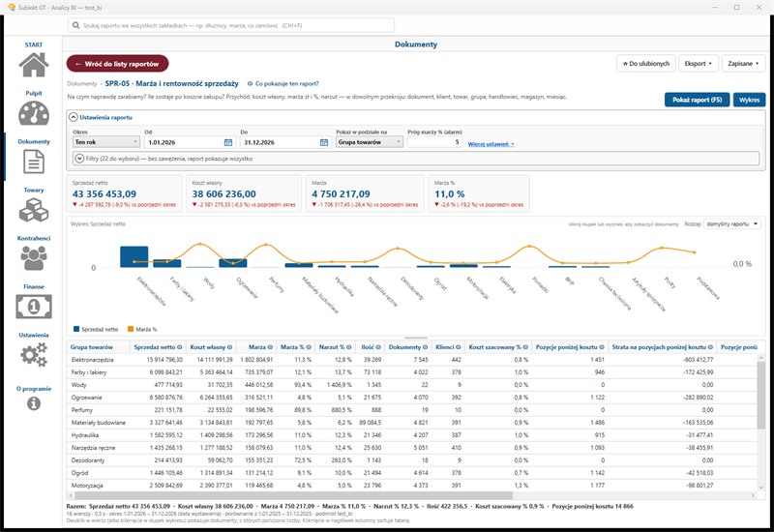Select the Narzędzia ręczne row
Image resolution: width=774 pixels, height=532 pixels.
[x=412, y=448]
